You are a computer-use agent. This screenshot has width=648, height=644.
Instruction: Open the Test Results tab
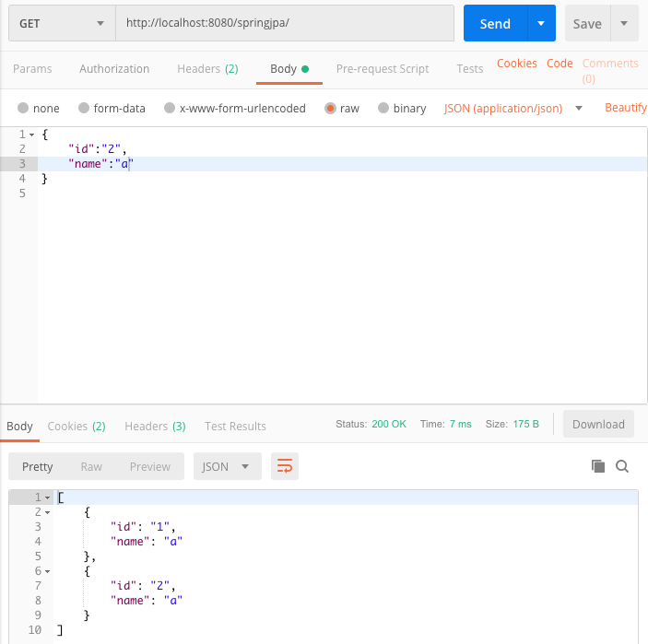tap(235, 426)
